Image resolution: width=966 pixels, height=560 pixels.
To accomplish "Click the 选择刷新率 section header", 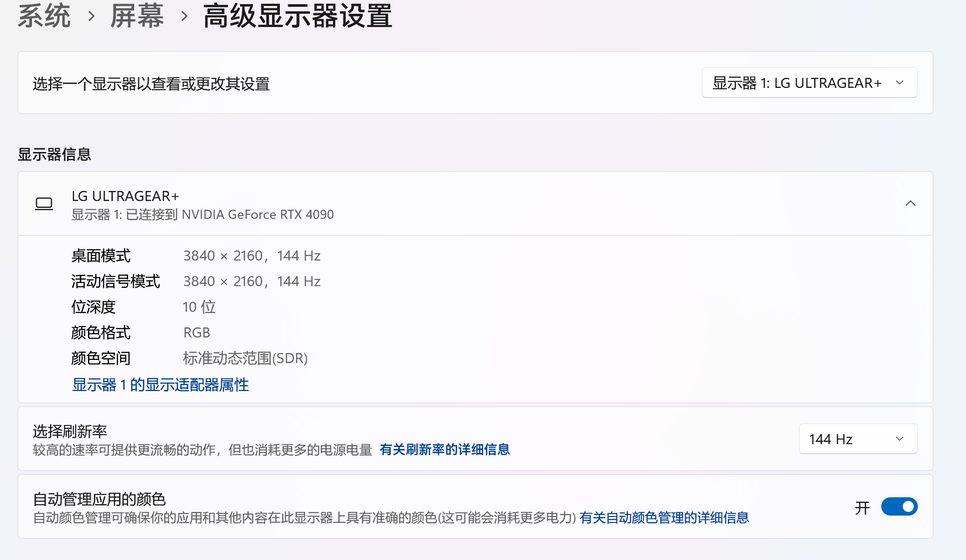I will pos(70,430).
